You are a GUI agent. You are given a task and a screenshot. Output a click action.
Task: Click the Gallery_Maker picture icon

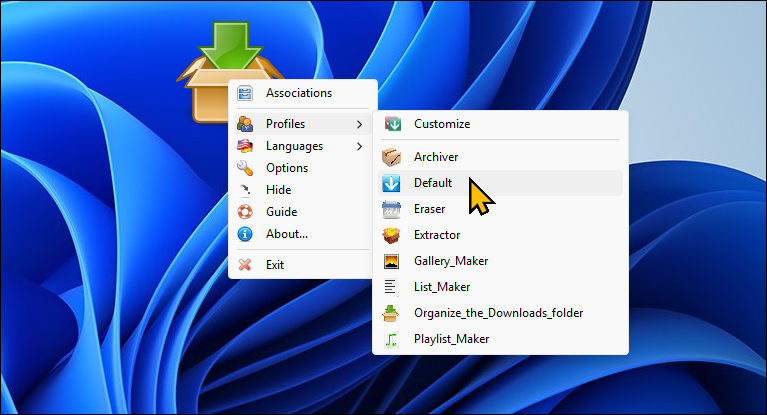tap(392, 261)
